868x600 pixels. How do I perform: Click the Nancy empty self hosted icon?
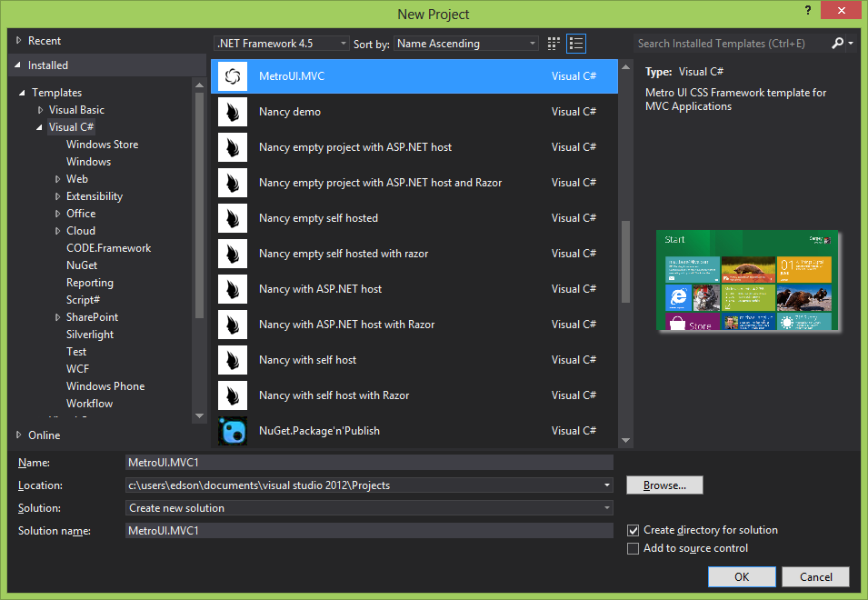(233, 218)
